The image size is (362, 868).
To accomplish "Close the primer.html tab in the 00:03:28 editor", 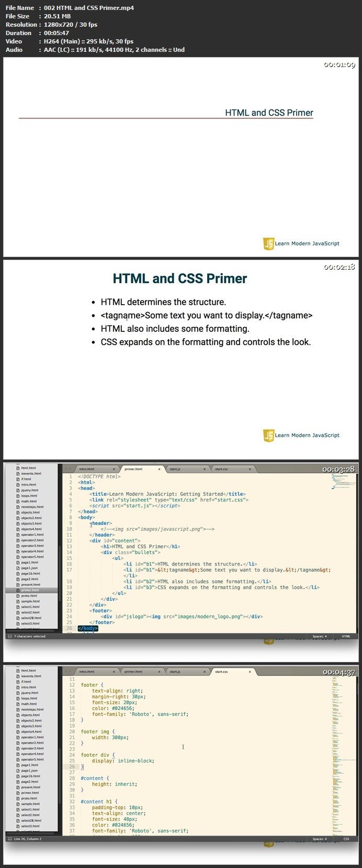I will point(159,469).
